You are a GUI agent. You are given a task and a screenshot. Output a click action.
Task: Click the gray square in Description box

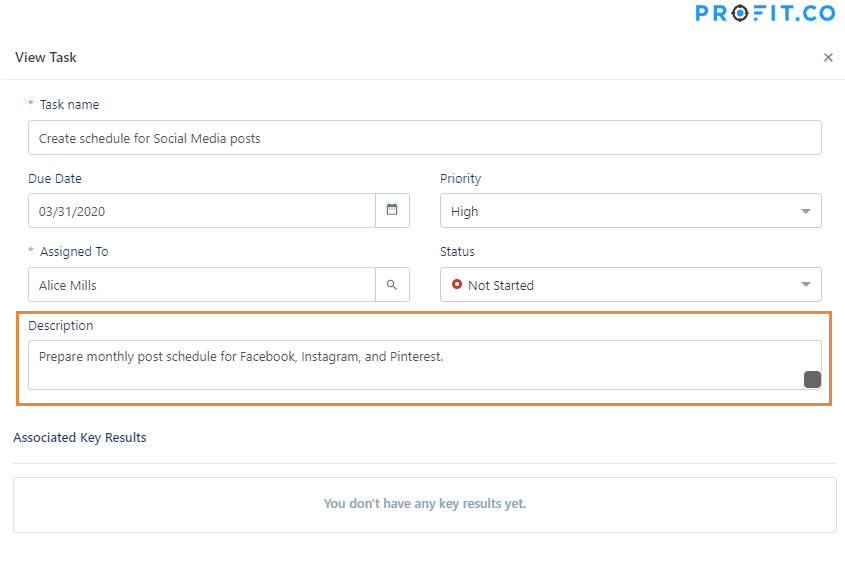tap(812, 379)
